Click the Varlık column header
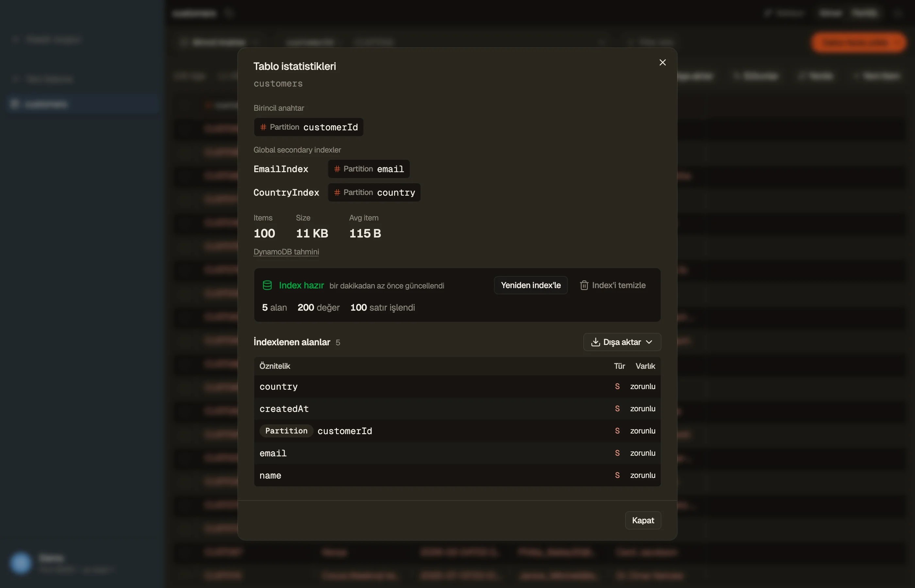 point(645,366)
